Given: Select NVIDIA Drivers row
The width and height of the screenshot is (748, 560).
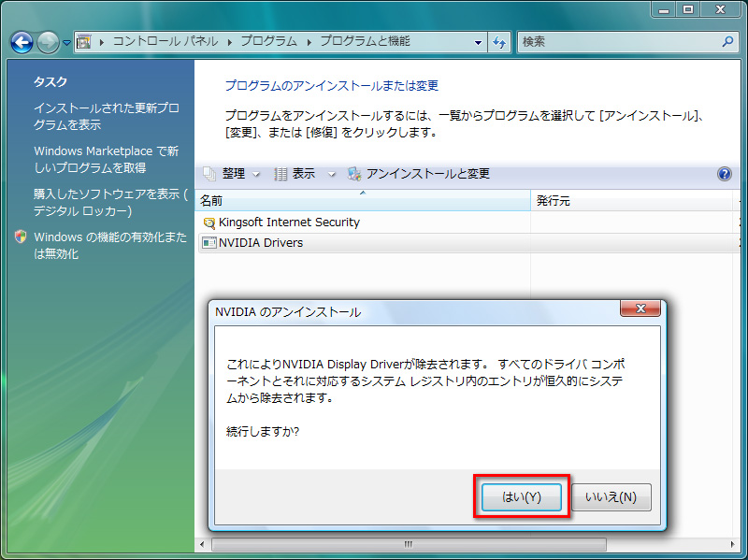Looking at the screenshot, I should 469,243.
